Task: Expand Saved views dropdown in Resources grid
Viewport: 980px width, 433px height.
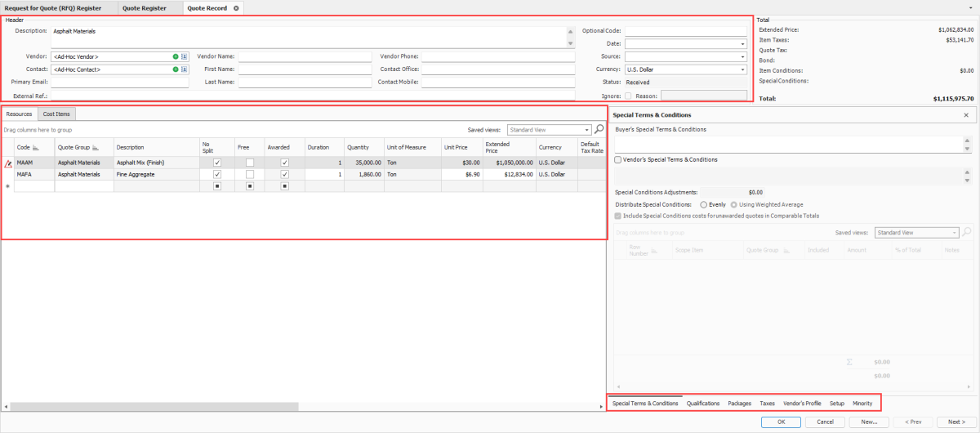Action: coord(586,130)
